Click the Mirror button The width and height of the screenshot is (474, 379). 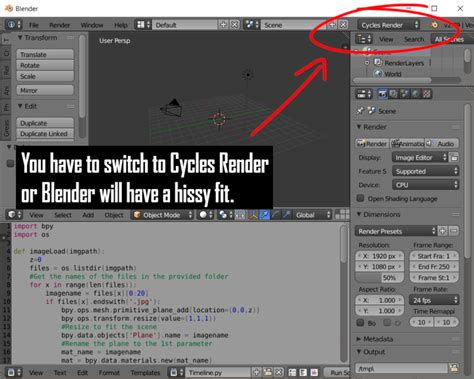click(x=45, y=90)
